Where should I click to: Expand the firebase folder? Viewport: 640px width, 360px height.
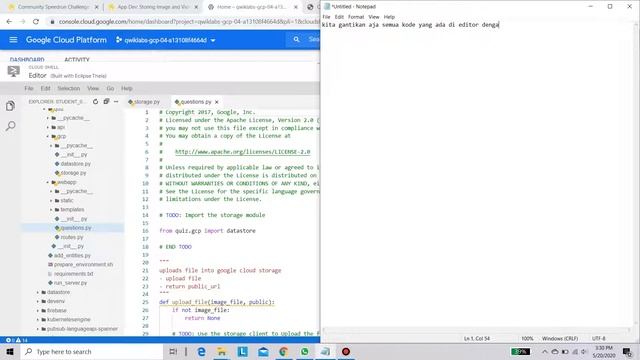38,311
